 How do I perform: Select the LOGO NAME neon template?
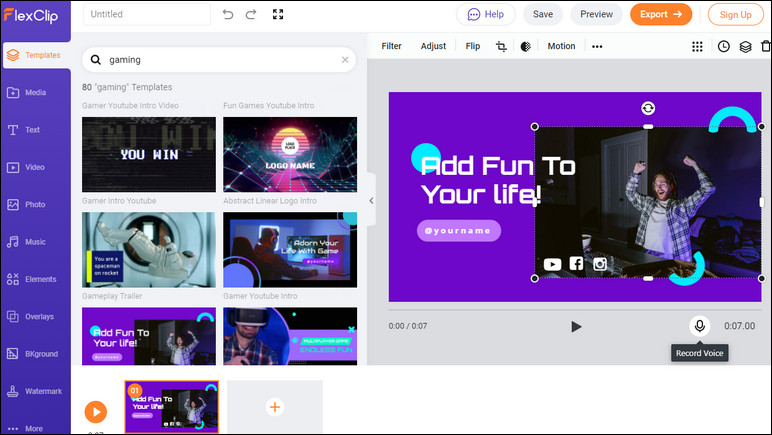pos(290,155)
